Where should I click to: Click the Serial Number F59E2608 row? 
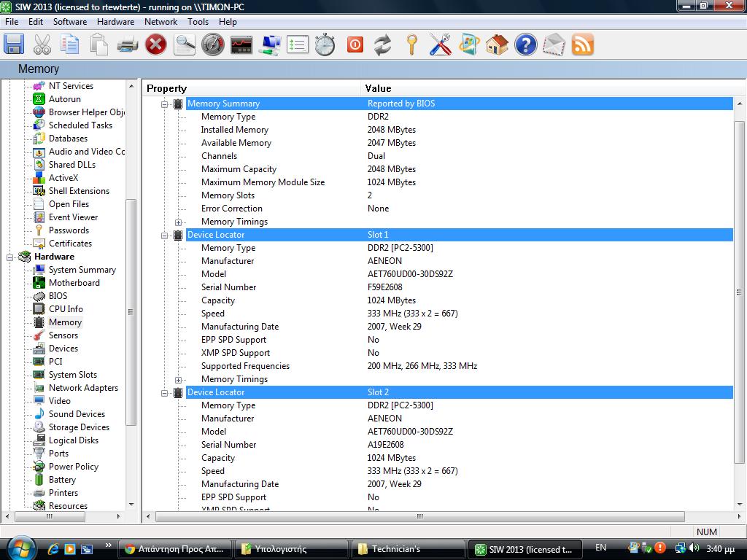click(460, 287)
